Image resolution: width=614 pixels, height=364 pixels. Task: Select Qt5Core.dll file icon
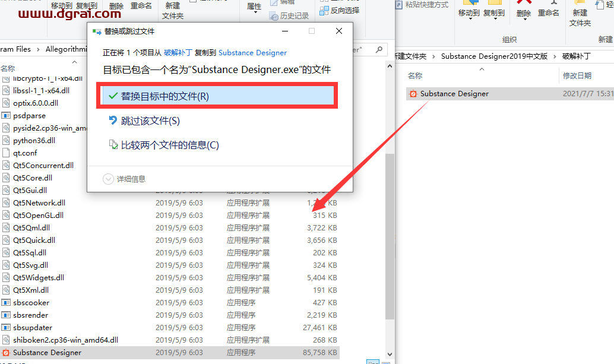pyautogui.click(x=6, y=178)
